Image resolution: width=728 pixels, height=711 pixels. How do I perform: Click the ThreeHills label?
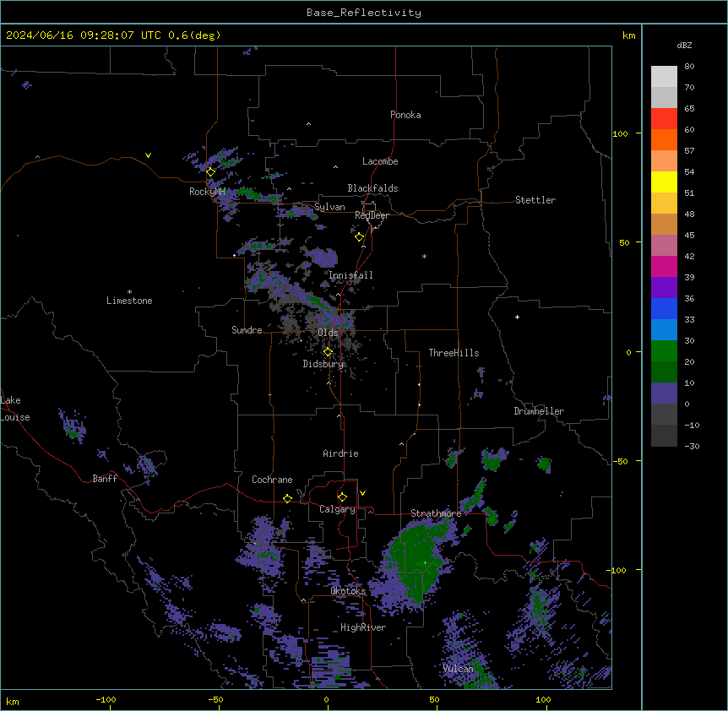(x=454, y=353)
